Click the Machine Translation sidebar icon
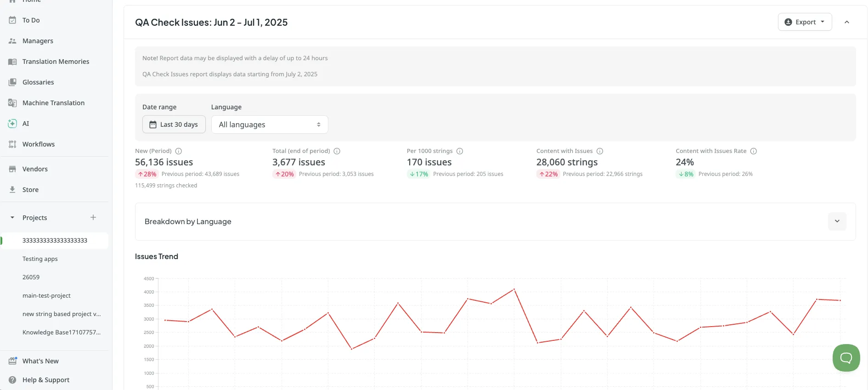Screen dimensions: 868x390 click(x=12, y=103)
